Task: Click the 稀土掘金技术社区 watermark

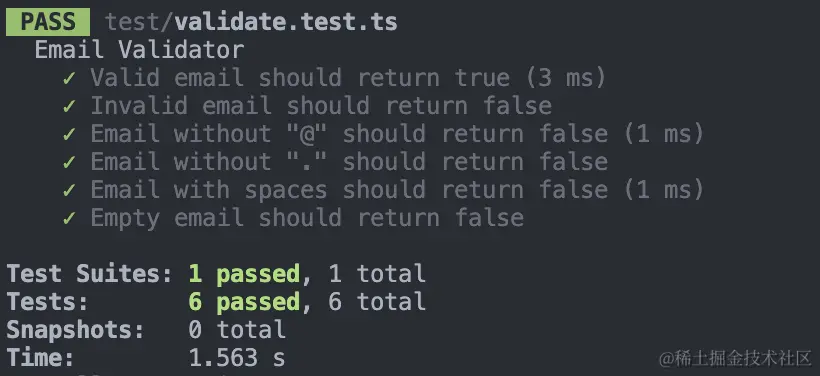Action: pyautogui.click(x=735, y=359)
